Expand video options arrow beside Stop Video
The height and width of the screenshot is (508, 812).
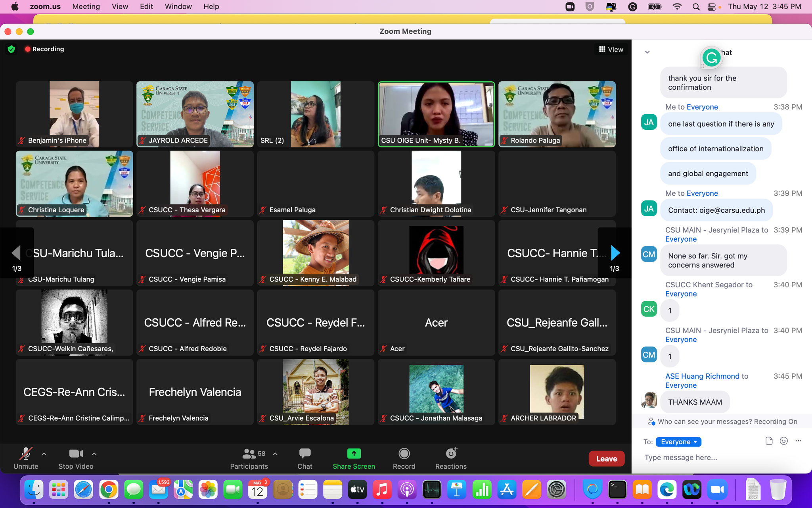pos(94,454)
